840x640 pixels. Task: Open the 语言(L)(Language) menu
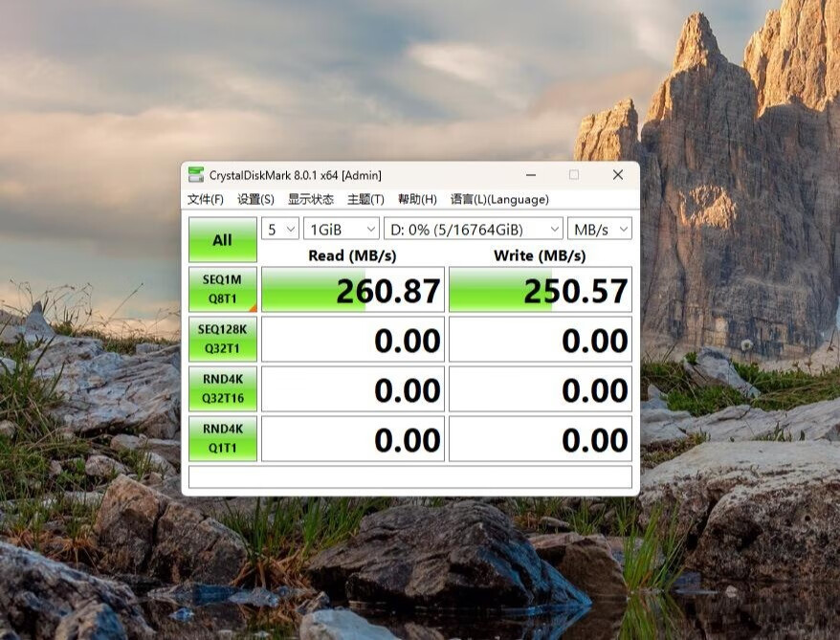tap(499, 199)
